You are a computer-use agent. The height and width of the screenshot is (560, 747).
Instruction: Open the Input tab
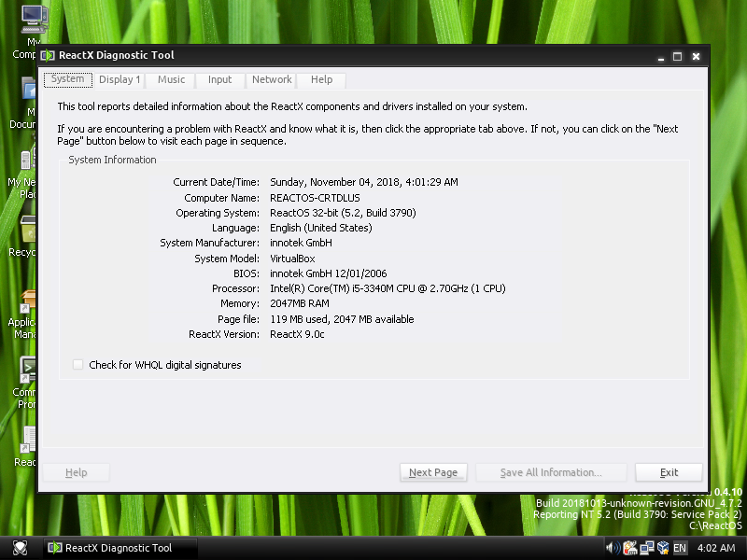219,79
